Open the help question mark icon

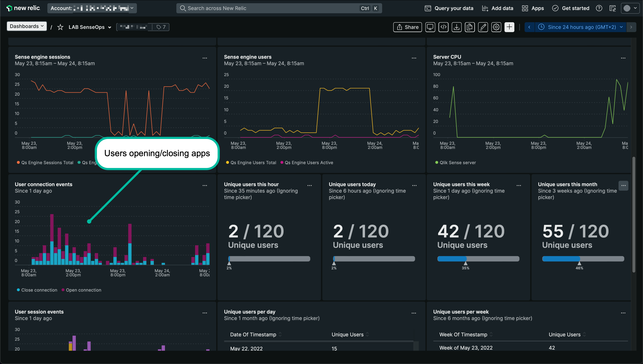[x=599, y=8]
